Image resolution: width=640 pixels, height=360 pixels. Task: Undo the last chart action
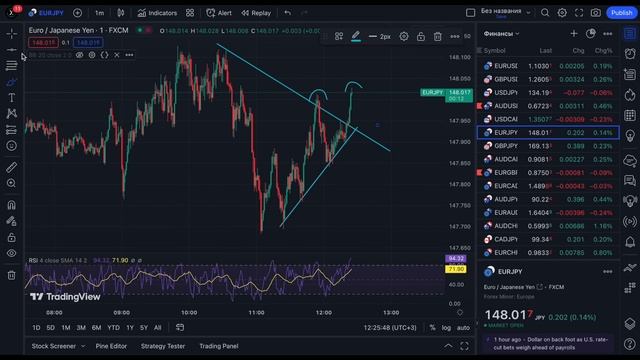pyautogui.click(x=288, y=13)
